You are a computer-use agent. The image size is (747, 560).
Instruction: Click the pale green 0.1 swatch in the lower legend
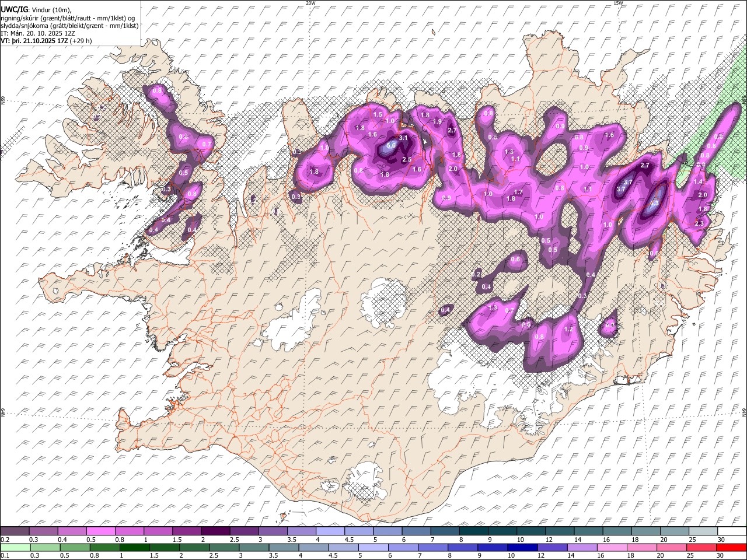click(x=16, y=548)
